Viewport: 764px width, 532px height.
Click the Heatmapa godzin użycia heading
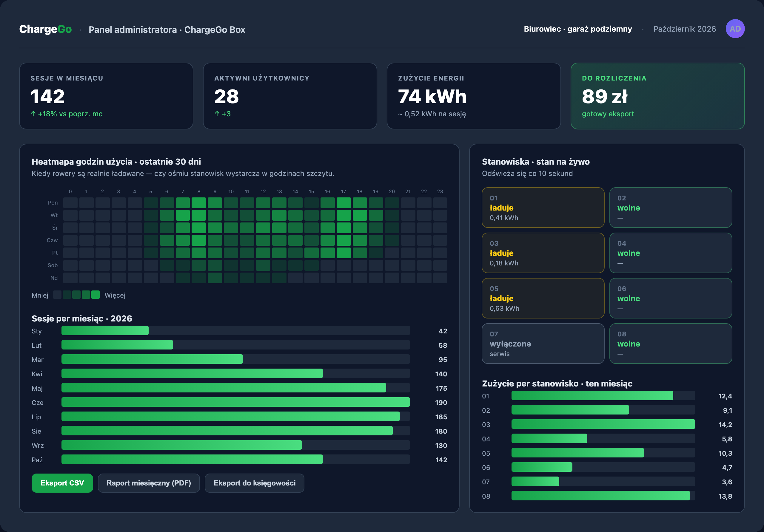tap(116, 162)
